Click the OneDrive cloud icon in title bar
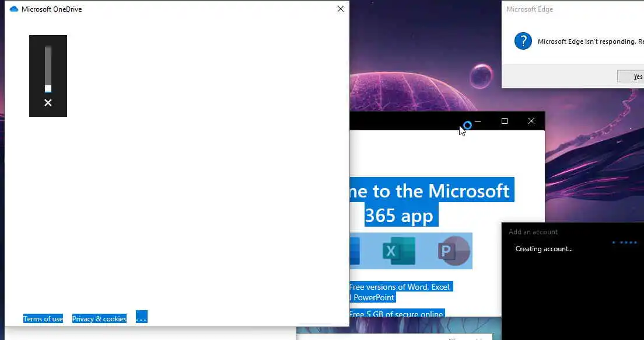This screenshot has width=644, height=340. [x=14, y=9]
